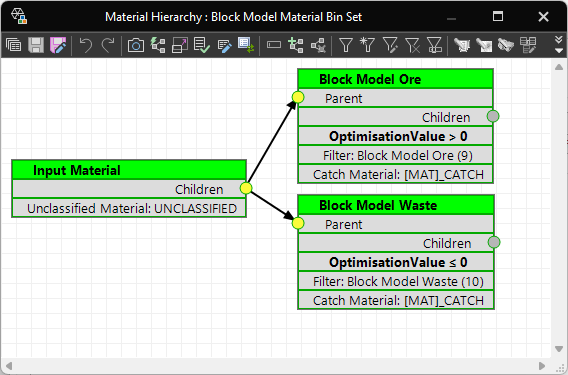Click the Filter: Block Model Waste (10) row

click(x=396, y=282)
